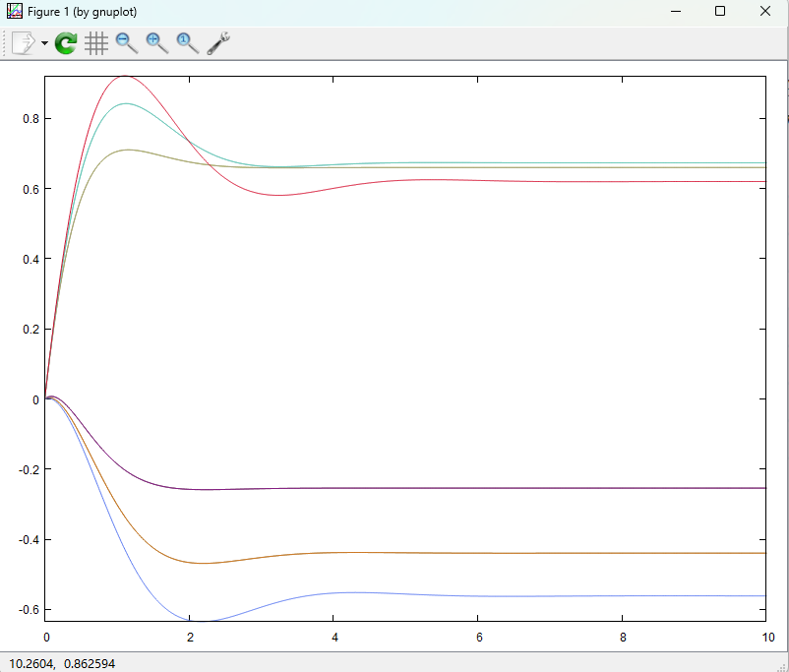Viewport: 789px width, 672px height.
Task: Click the zoom out magnifier icon
Action: (127, 43)
